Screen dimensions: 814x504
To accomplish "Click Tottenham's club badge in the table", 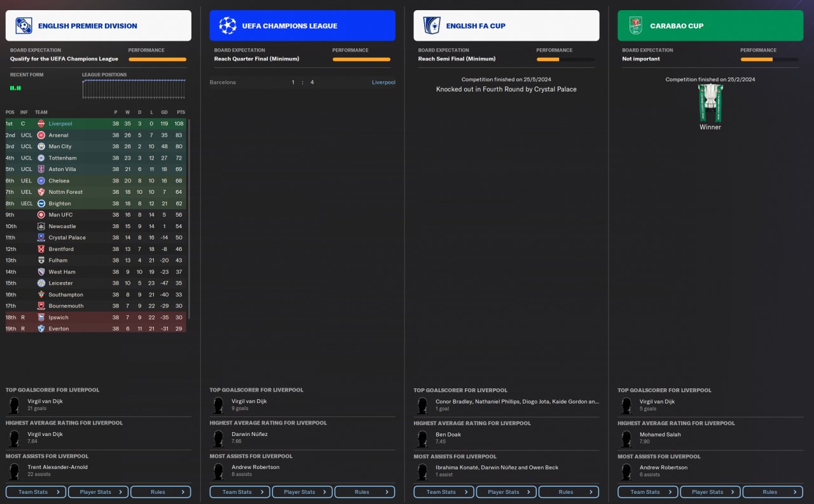I will click(x=41, y=158).
